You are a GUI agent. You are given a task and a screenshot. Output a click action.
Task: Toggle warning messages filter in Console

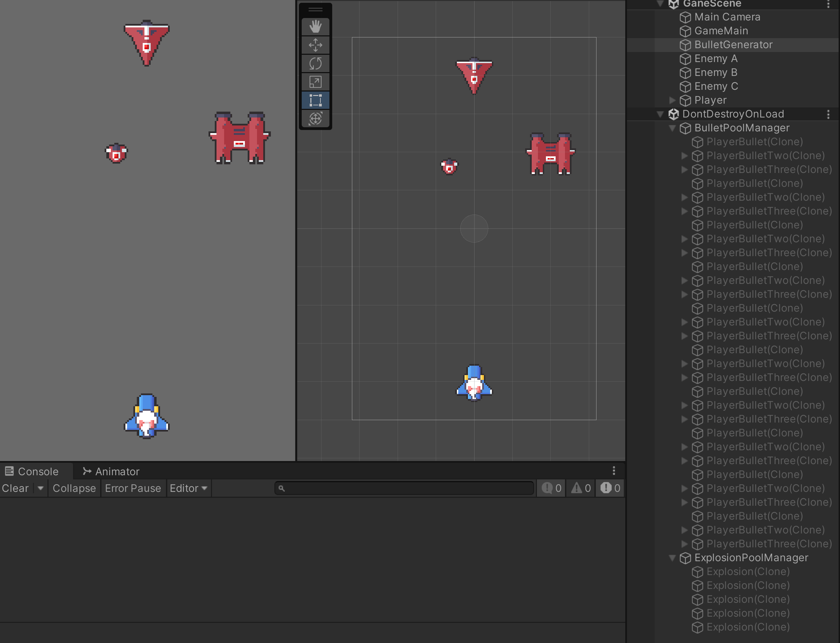coord(581,488)
